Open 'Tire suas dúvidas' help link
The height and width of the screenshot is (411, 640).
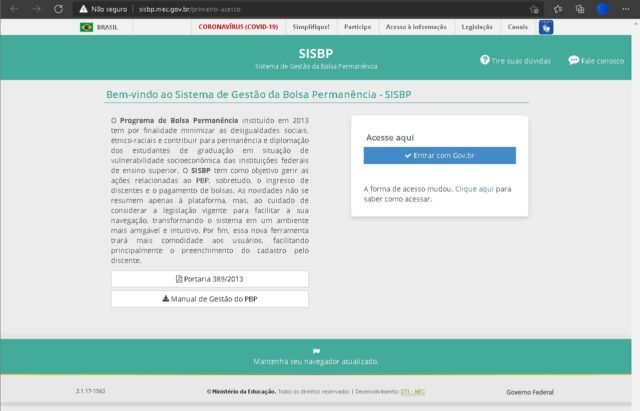[x=518, y=61]
